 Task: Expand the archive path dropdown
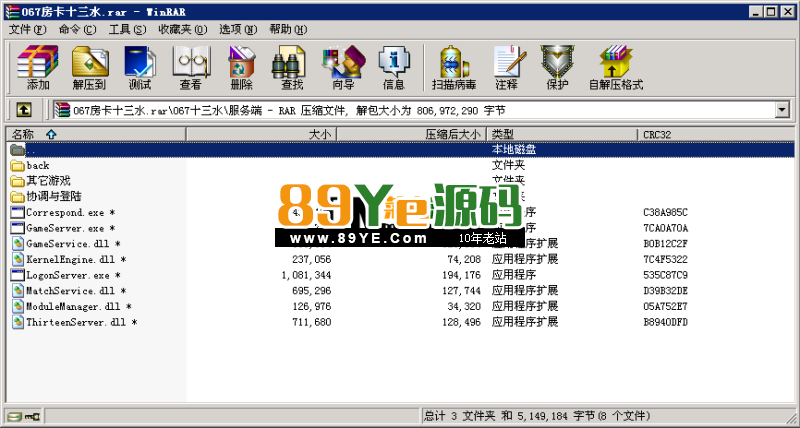(x=782, y=110)
